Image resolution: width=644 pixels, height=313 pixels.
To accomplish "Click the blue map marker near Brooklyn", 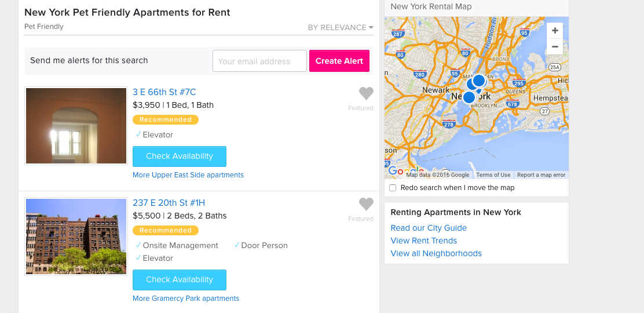I will click(469, 97).
